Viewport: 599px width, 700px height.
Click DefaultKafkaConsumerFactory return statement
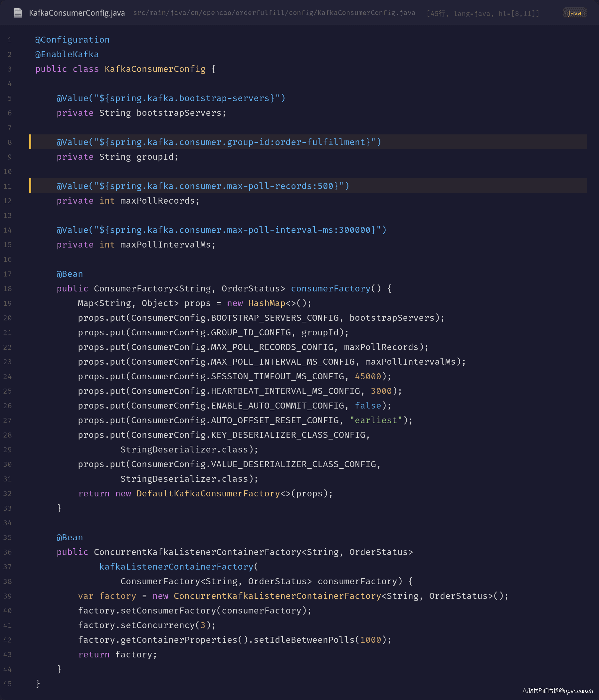205,494
